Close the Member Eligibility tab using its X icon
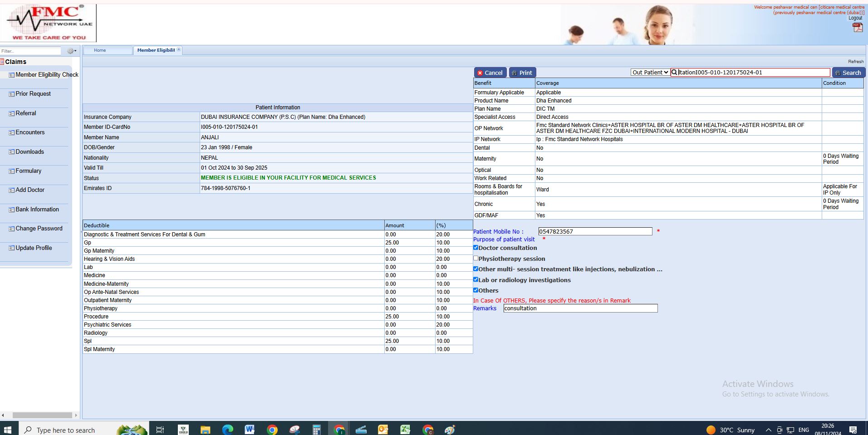868x435 pixels. click(179, 50)
